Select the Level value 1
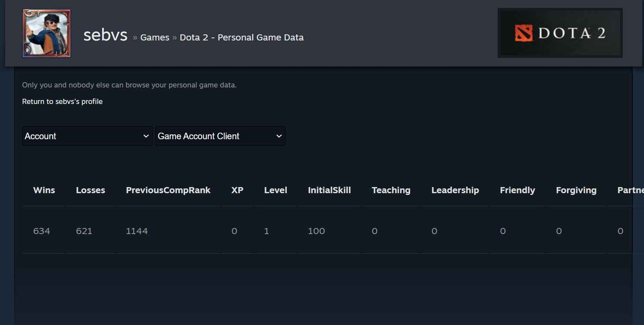Image resolution: width=644 pixels, height=325 pixels. coord(266,231)
